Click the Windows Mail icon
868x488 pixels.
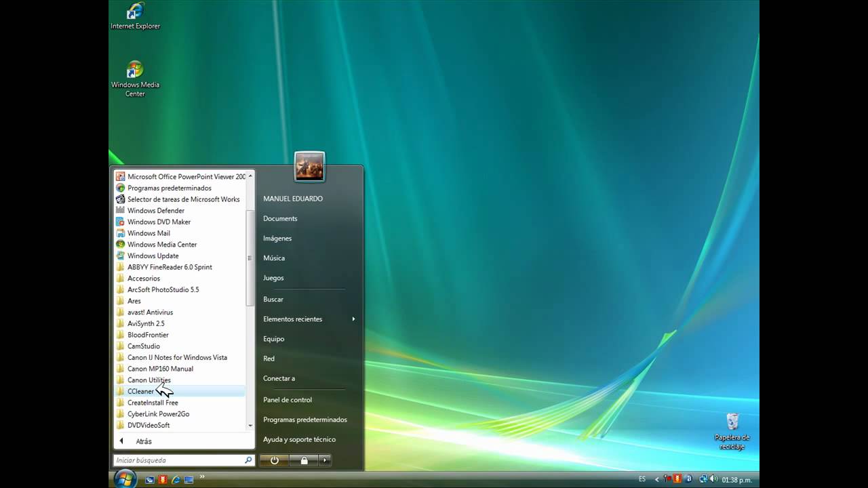point(121,233)
